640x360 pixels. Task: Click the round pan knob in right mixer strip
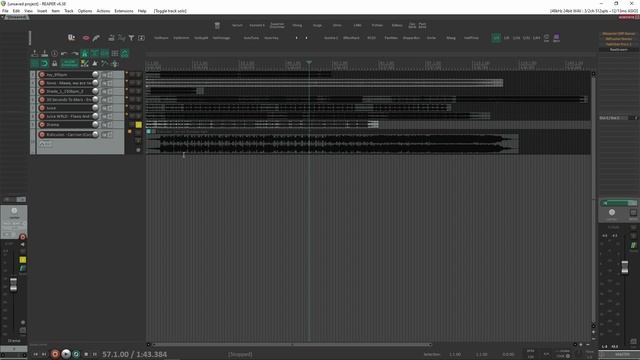(611, 212)
